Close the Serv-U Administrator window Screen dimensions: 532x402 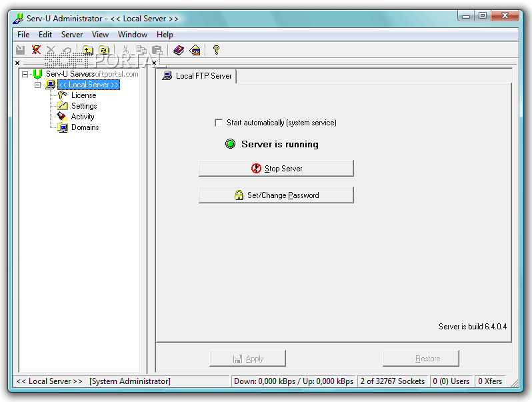[x=505, y=16]
